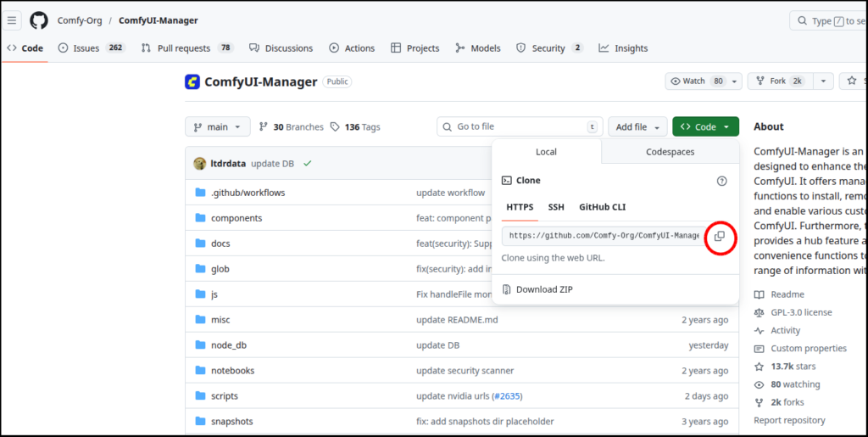The height and width of the screenshot is (437, 868).
Task: Open the fork list dropdown arrow
Action: [822, 81]
